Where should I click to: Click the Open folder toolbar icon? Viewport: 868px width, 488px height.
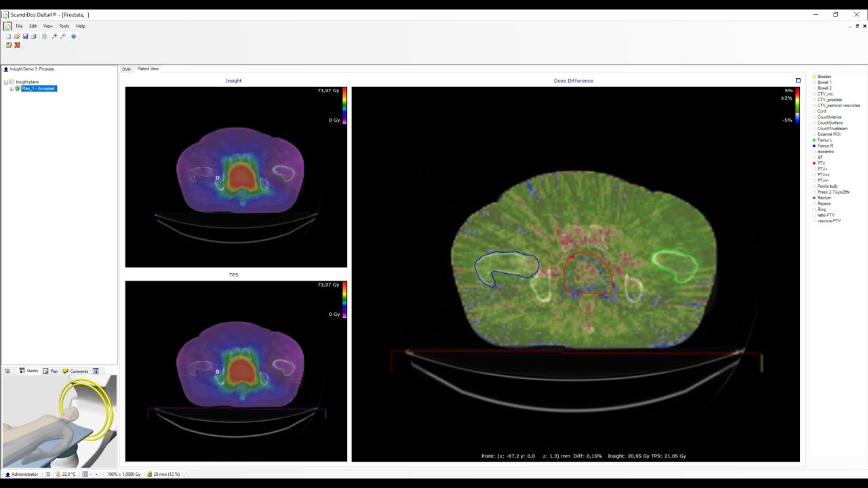click(17, 37)
